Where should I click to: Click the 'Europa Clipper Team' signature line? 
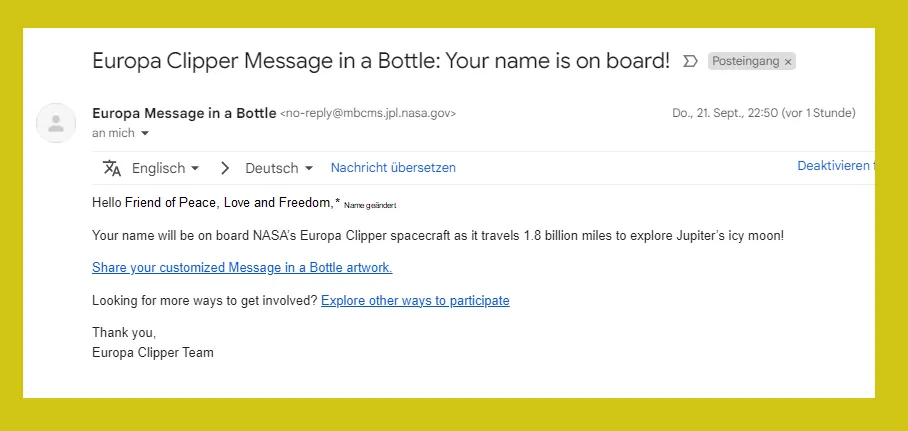(x=153, y=352)
